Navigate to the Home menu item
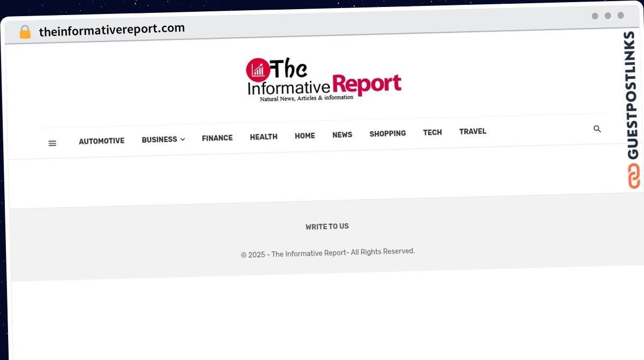The height and width of the screenshot is (360, 644). (x=305, y=136)
